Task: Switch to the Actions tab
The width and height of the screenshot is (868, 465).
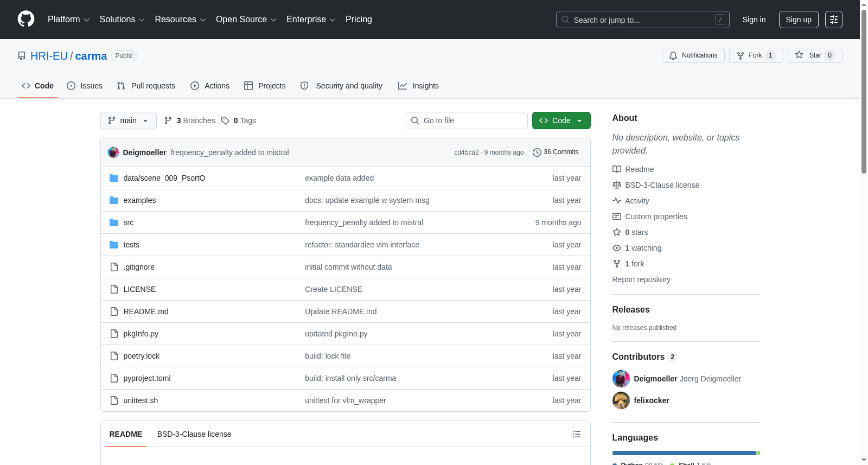Action: 210,86
